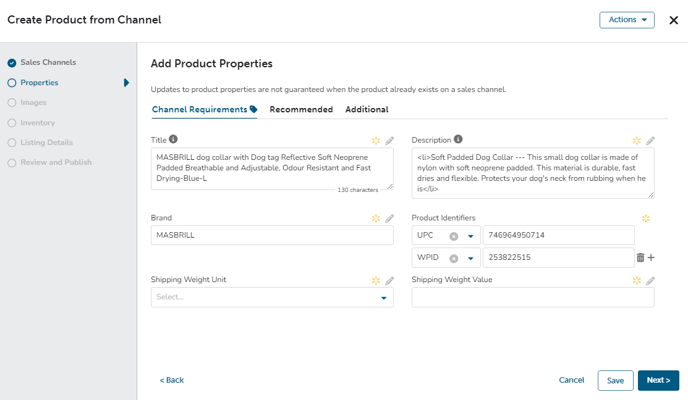Viewport: 688px width, 400px height.
Task: Click the pencil edit icon beside Title
Action: (389, 141)
